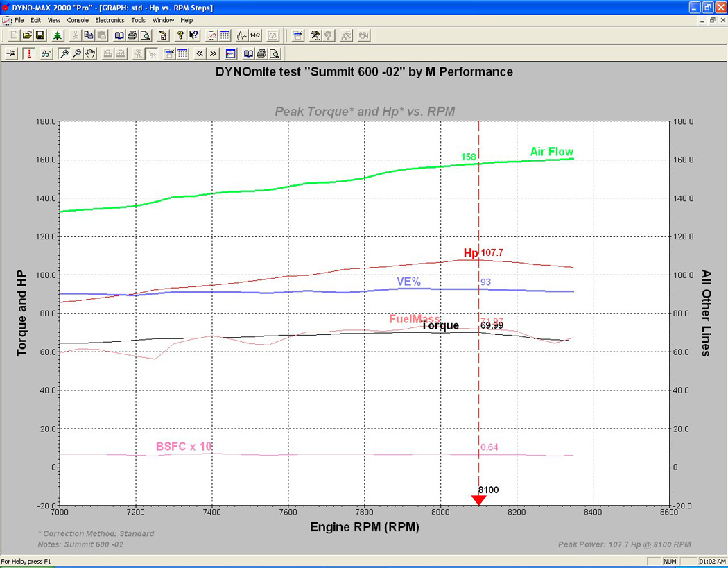The height and width of the screenshot is (568, 728).
Task: Open the Window menu
Action: coord(163,20)
